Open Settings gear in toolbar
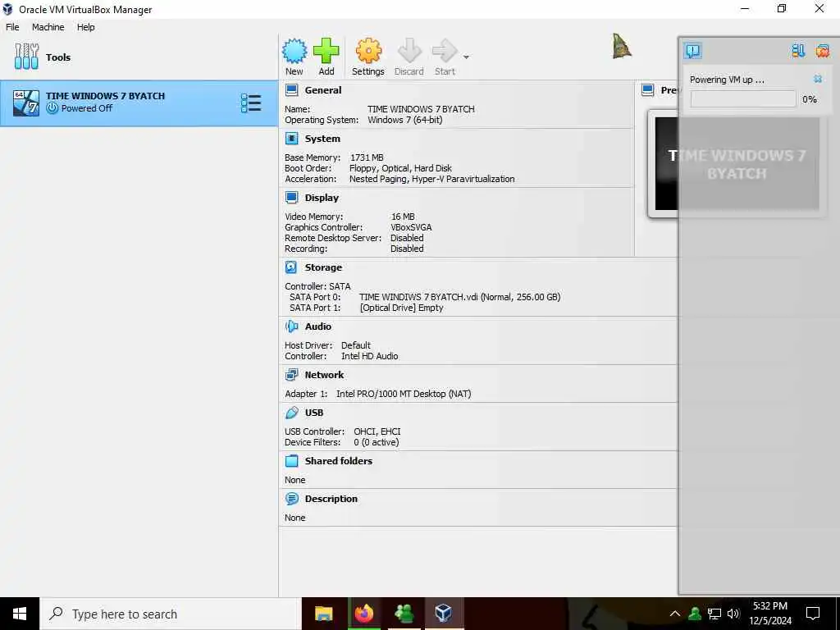This screenshot has width=840, height=630. [368, 52]
